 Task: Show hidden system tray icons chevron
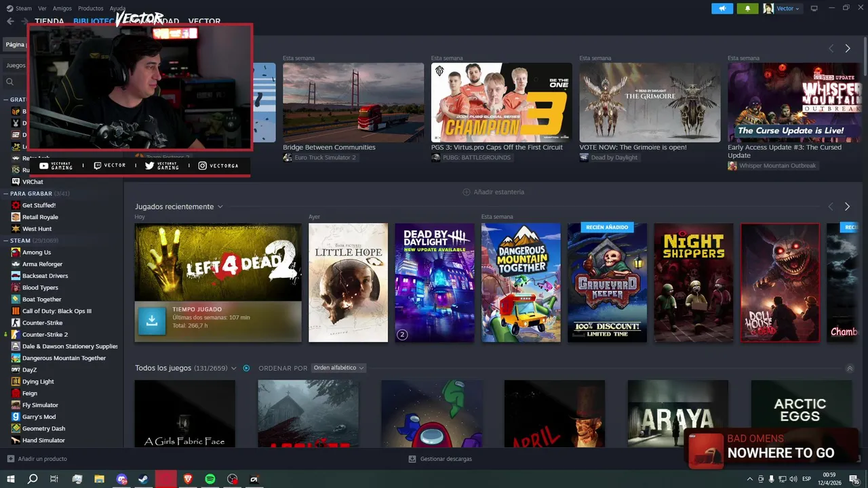tap(749, 479)
